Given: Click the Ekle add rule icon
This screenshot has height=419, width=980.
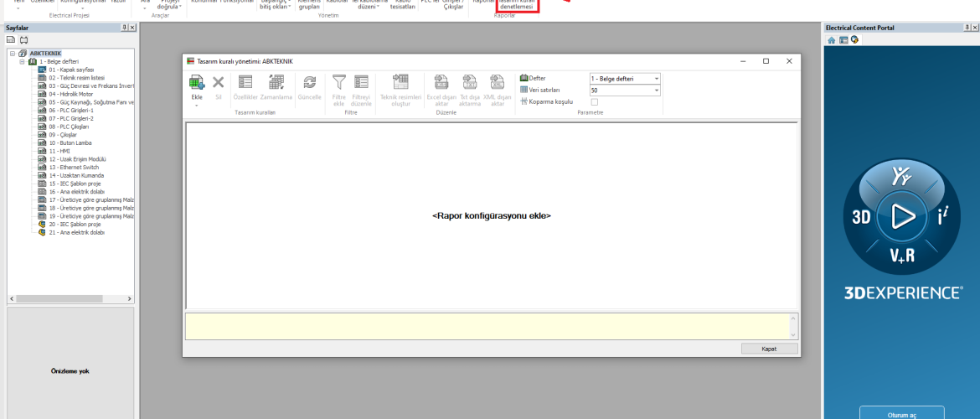Looking at the screenshot, I should [x=196, y=83].
